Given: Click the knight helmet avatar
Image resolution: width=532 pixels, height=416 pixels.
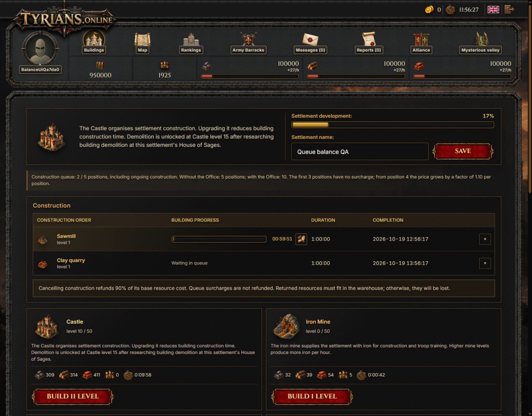Looking at the screenshot, I should (x=40, y=49).
